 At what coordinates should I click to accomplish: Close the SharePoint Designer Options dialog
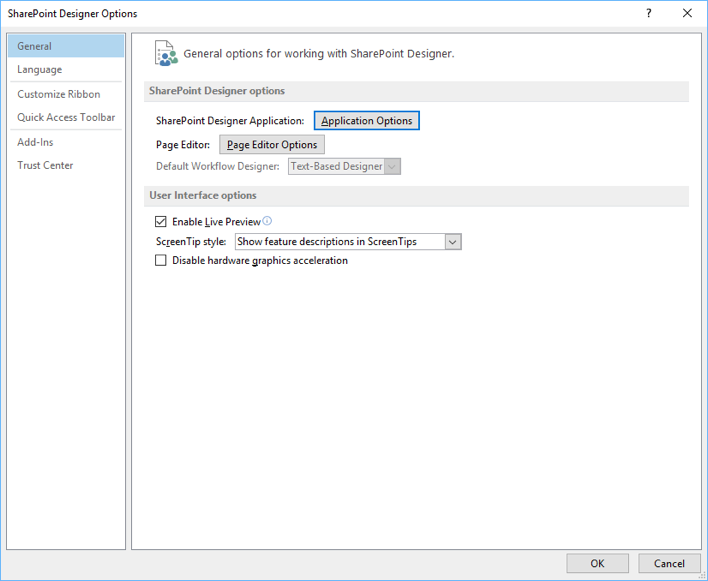pos(687,13)
